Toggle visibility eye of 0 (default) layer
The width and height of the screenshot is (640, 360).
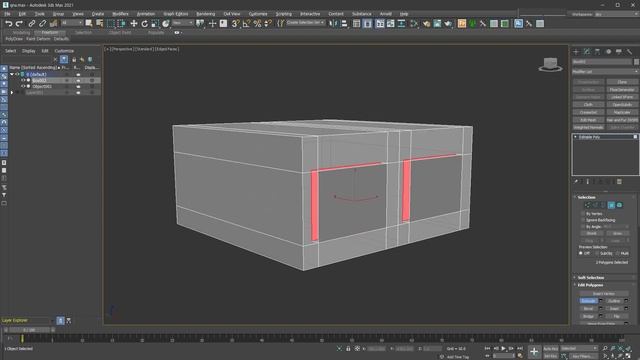pyautogui.click(x=18, y=74)
